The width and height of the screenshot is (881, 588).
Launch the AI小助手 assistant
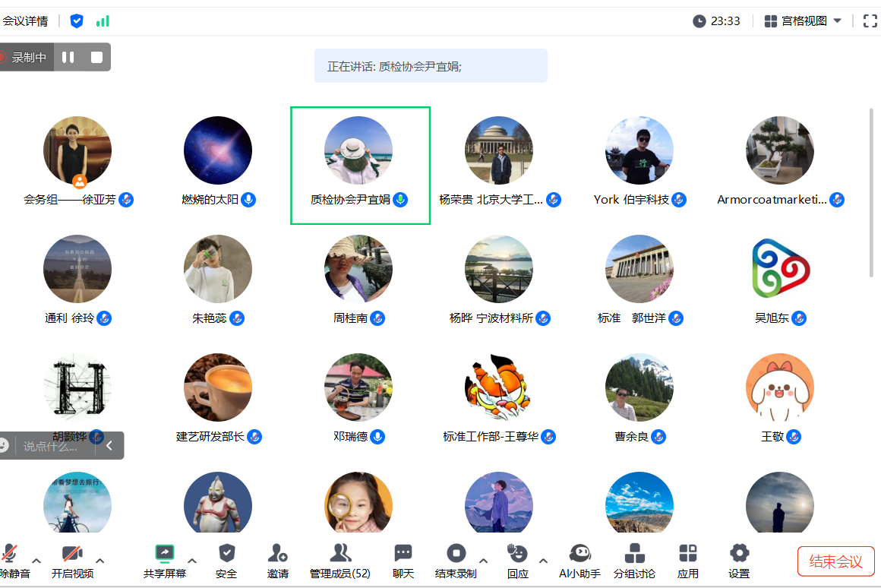pyautogui.click(x=579, y=560)
